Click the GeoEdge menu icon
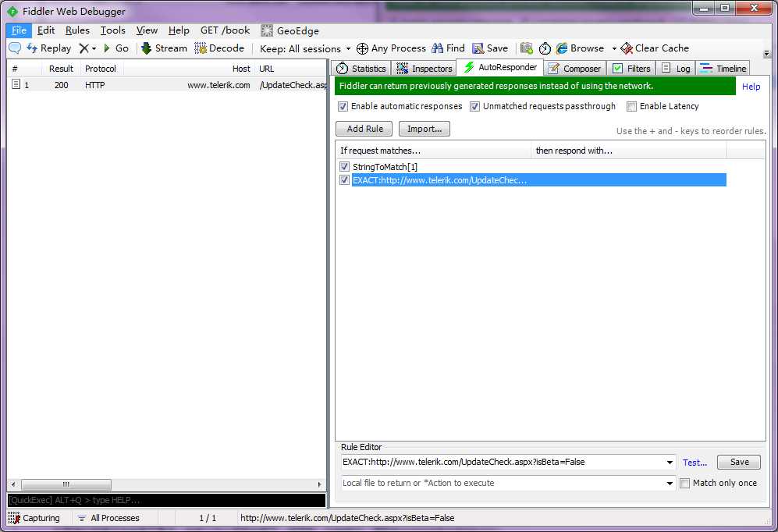 click(267, 30)
